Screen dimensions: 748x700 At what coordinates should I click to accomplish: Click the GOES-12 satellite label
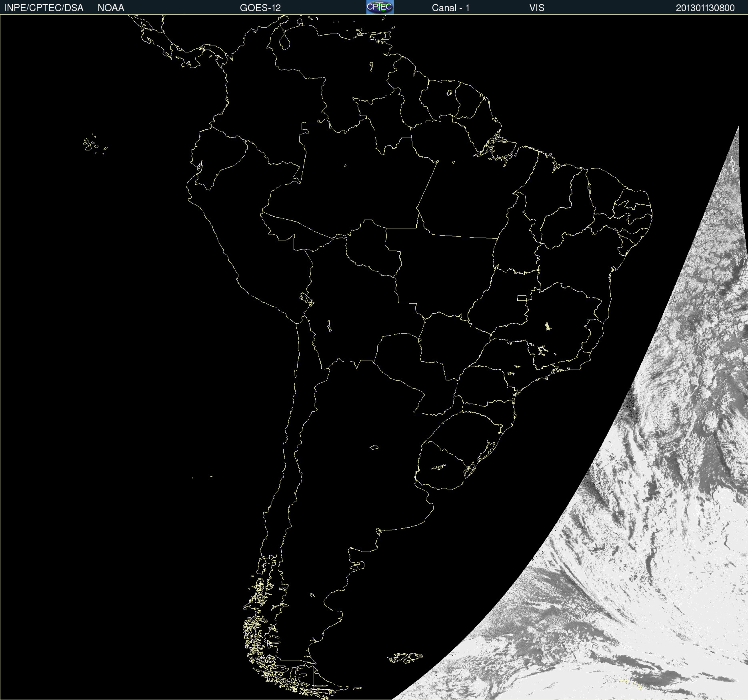[260, 8]
